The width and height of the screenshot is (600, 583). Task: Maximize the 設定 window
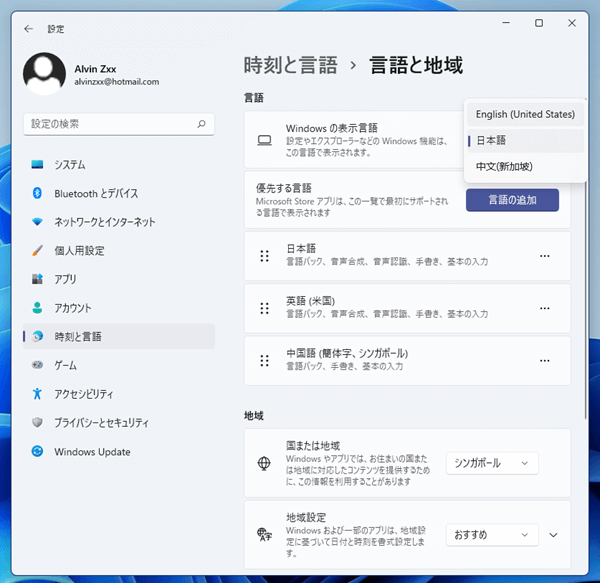539,23
